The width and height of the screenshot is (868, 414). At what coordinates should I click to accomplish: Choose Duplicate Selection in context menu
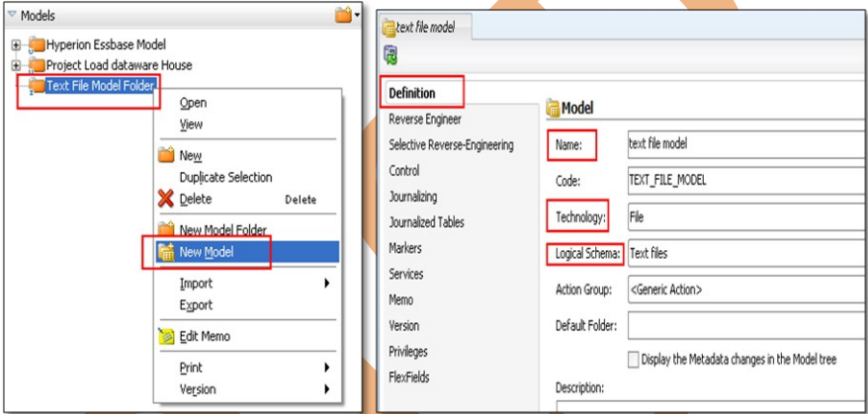pos(225,178)
